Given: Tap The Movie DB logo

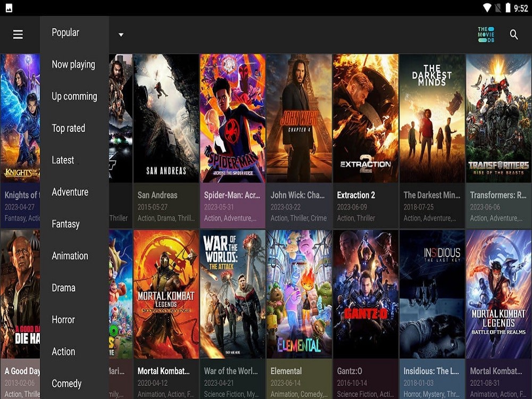Looking at the screenshot, I should click(486, 35).
